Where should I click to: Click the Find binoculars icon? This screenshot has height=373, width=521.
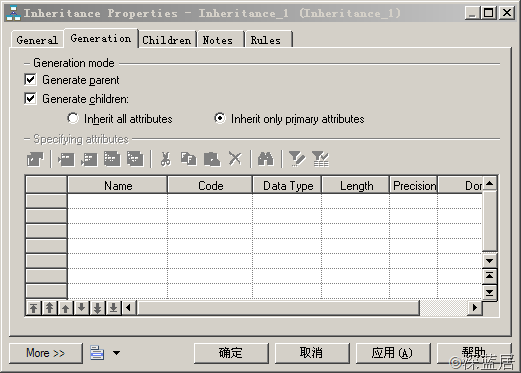coord(266,159)
